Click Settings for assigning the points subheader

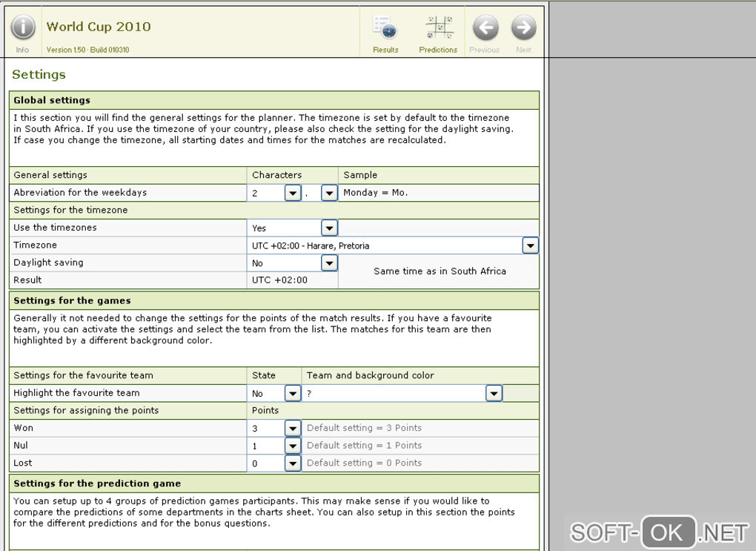[x=86, y=410]
